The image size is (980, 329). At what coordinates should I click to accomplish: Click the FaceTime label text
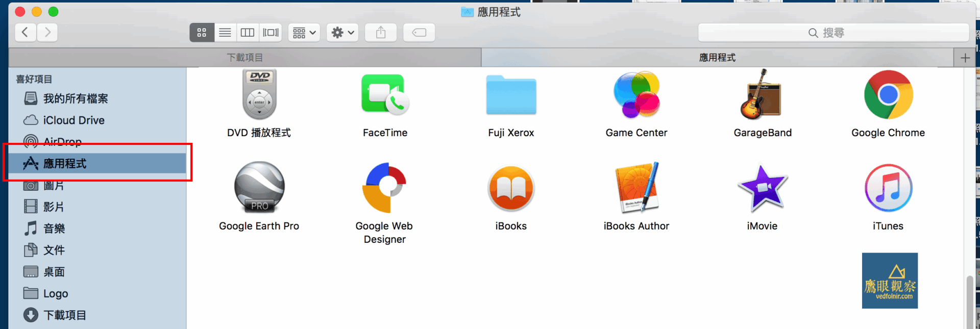[x=385, y=133]
